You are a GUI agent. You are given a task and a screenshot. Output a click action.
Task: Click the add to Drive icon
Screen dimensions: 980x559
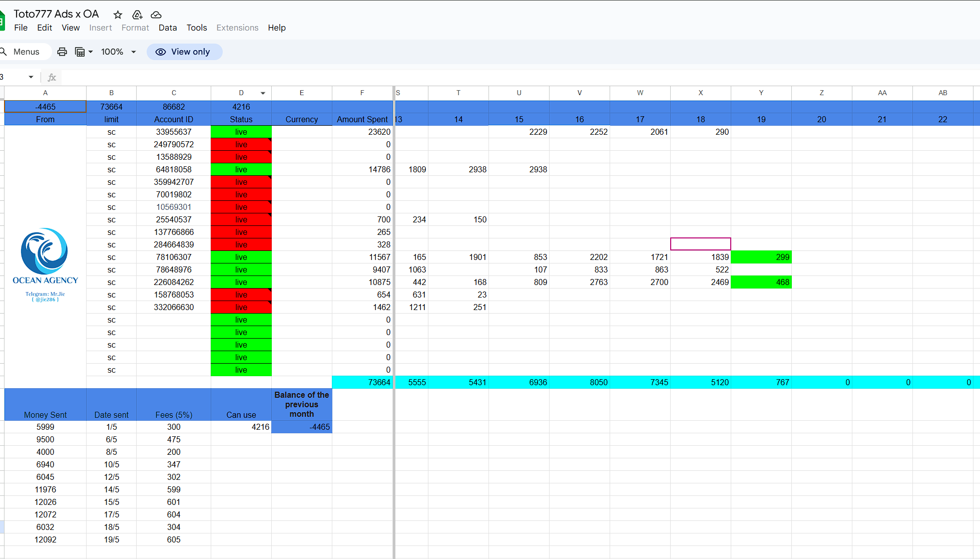tap(137, 15)
